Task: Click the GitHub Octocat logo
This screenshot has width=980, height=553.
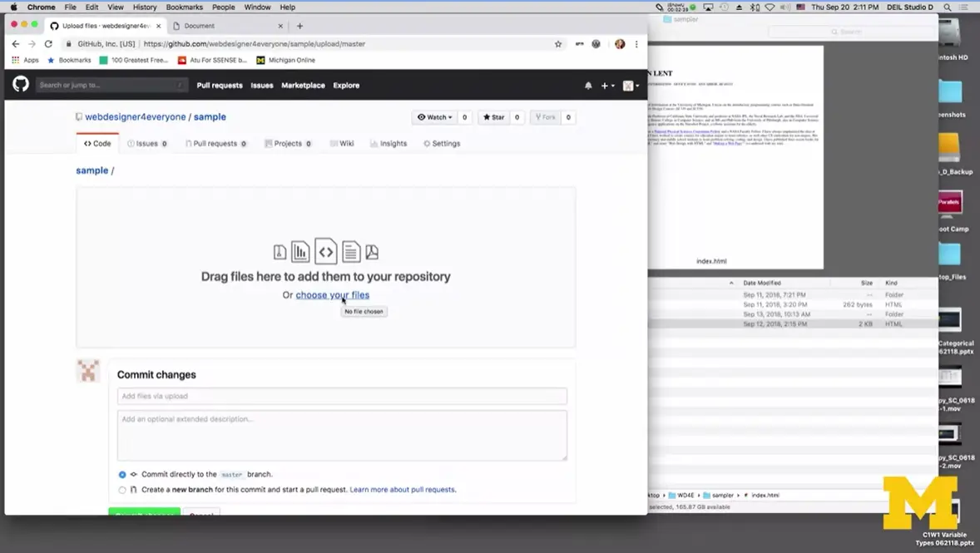Action: [x=20, y=84]
